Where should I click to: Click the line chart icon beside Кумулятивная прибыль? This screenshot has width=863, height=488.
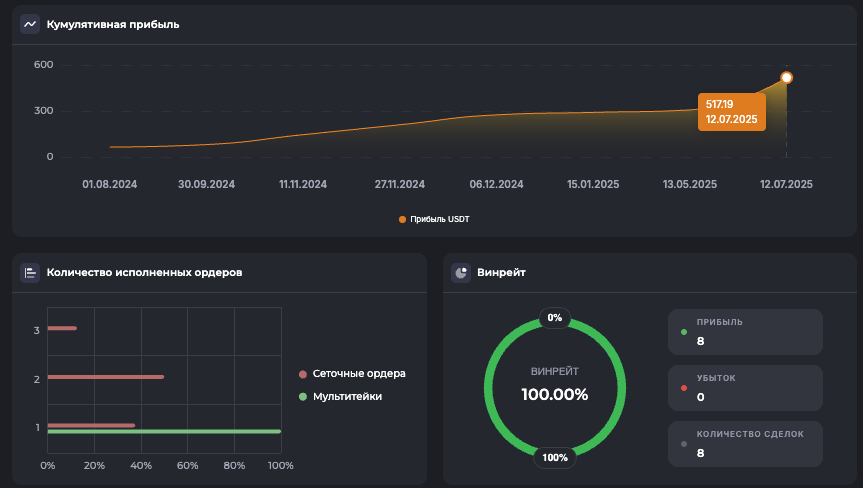pyautogui.click(x=30, y=24)
